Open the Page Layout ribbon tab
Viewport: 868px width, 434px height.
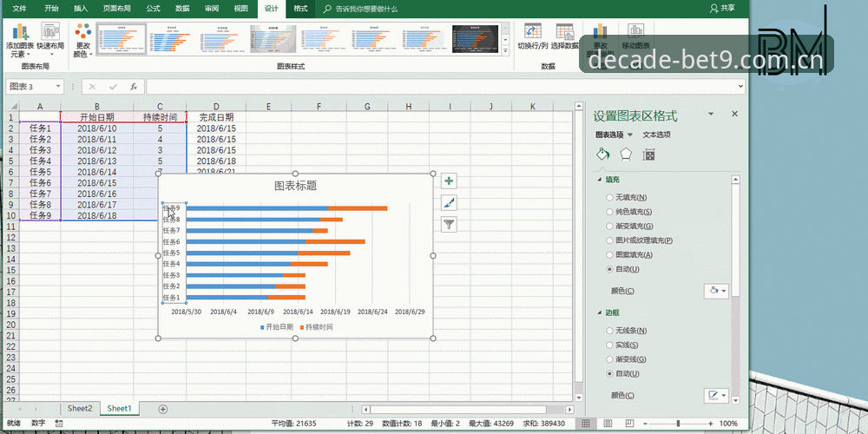pyautogui.click(x=117, y=9)
